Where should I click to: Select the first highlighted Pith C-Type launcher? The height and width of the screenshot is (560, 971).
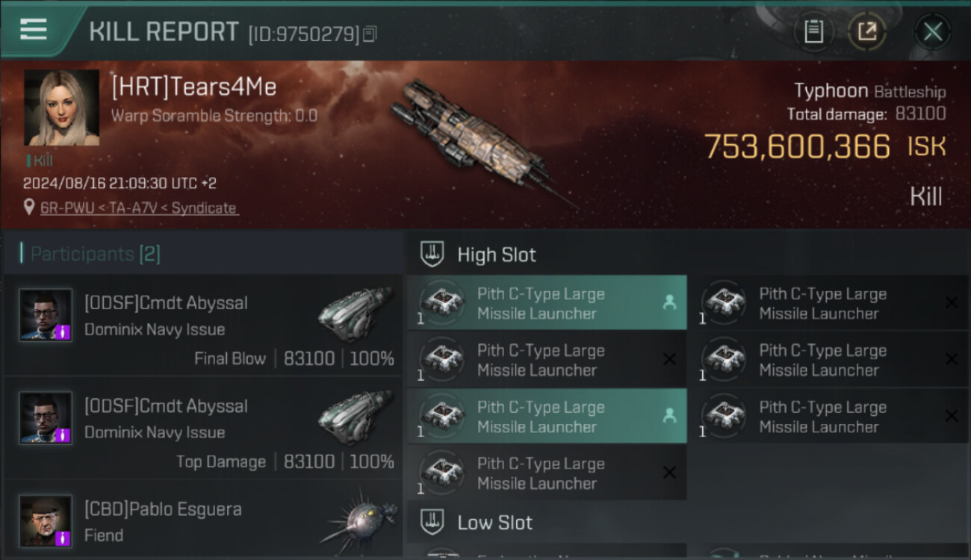point(546,303)
